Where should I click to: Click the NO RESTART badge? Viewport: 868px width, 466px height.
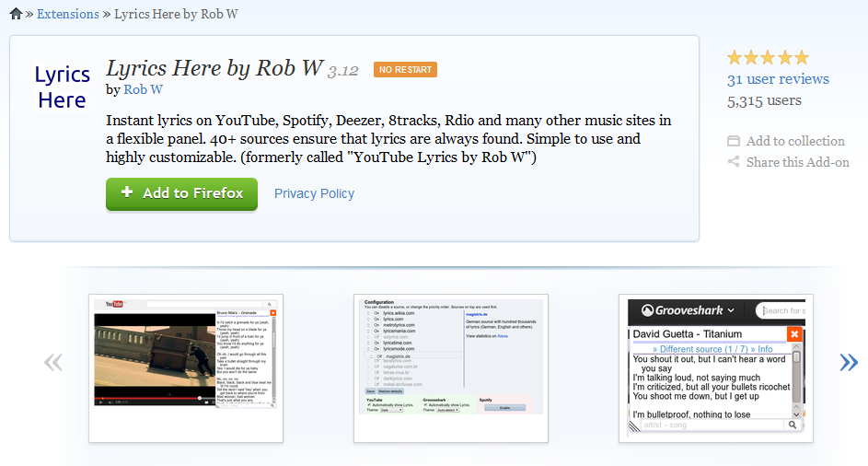405,70
